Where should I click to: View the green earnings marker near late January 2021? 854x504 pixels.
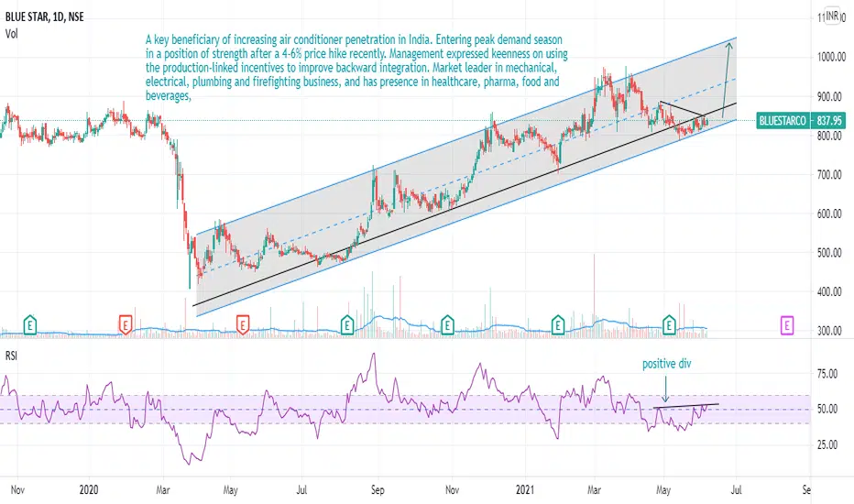[x=558, y=325]
